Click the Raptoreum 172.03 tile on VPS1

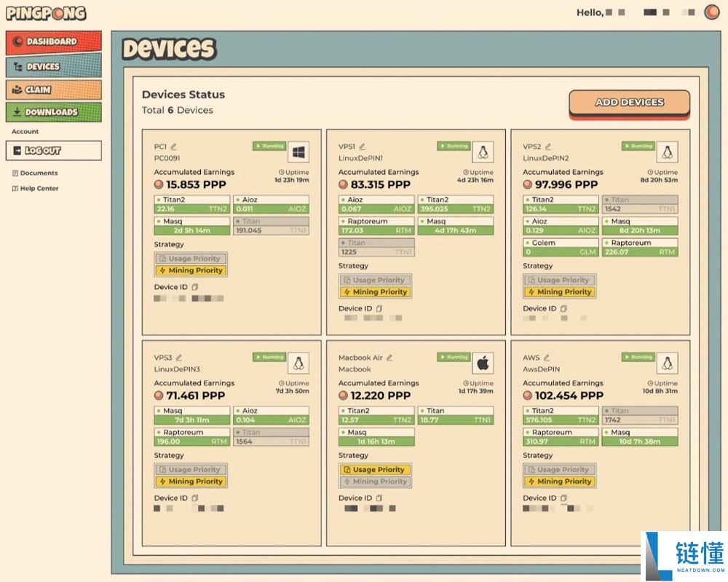[376, 226]
